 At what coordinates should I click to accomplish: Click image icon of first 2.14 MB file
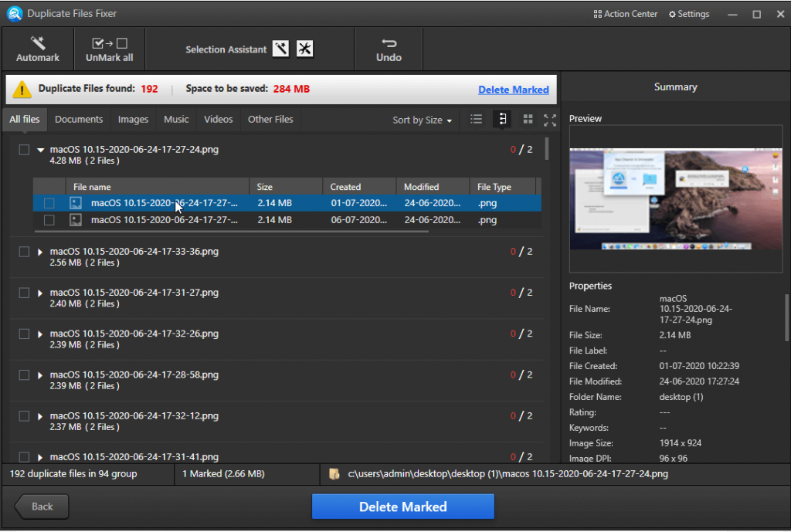point(76,203)
